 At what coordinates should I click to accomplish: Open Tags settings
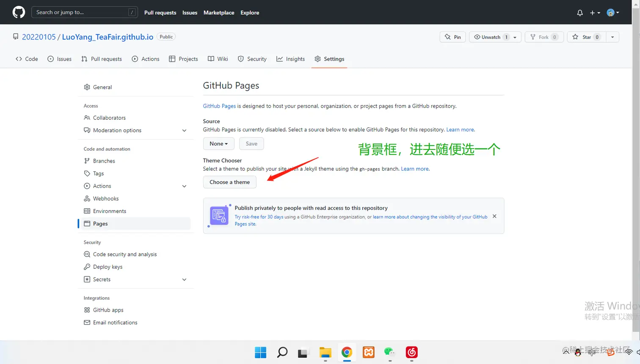pyautogui.click(x=135, y=174)
